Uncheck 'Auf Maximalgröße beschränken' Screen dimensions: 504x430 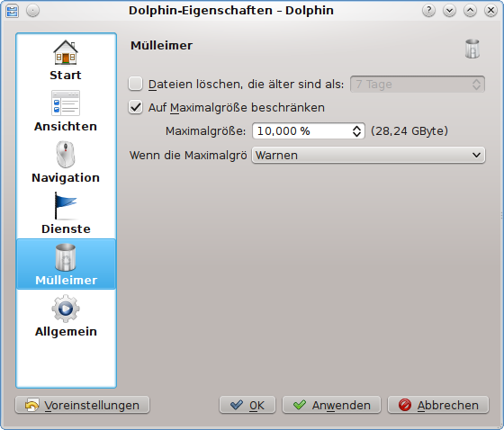click(x=135, y=107)
